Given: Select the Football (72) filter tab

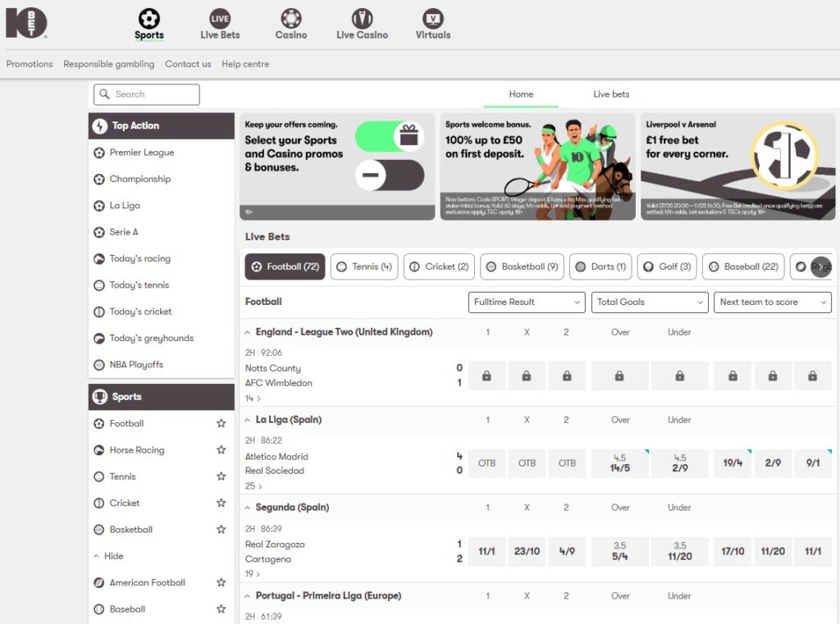Looking at the screenshot, I should [285, 266].
